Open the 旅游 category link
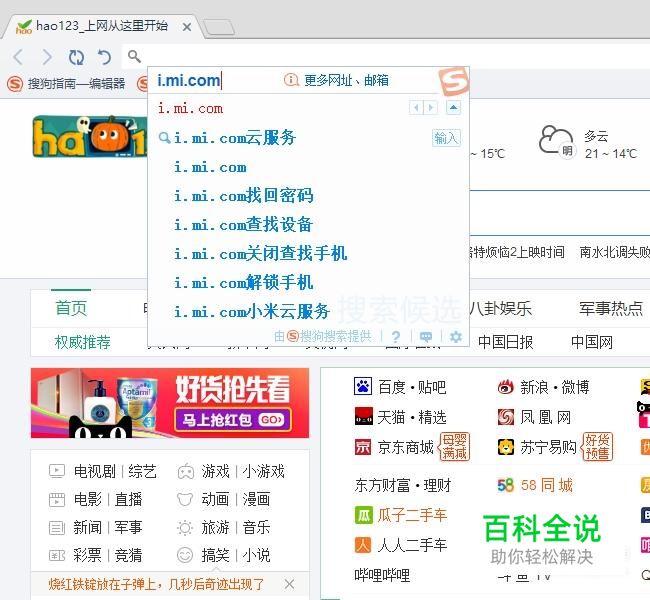The height and width of the screenshot is (600, 650). pyautogui.click(x=215, y=527)
